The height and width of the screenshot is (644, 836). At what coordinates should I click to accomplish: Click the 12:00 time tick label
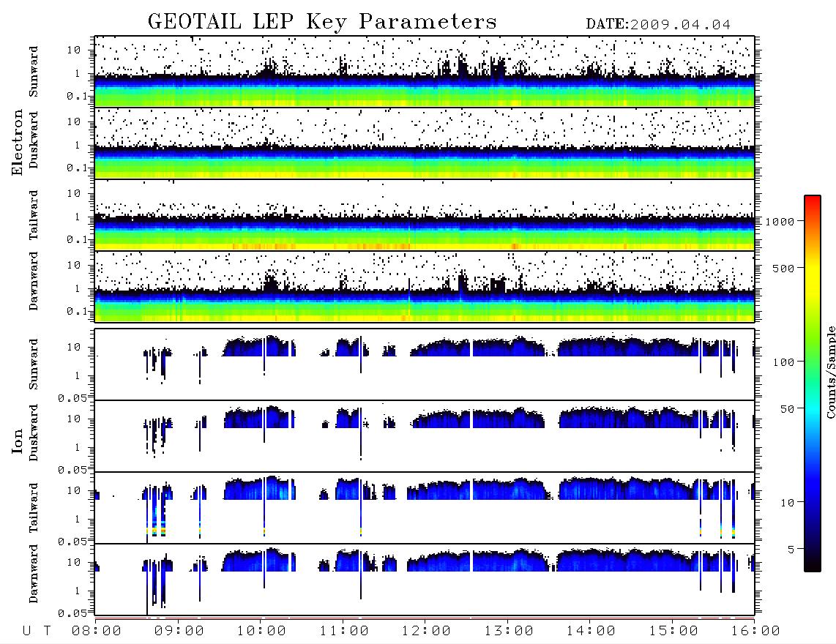click(x=427, y=632)
